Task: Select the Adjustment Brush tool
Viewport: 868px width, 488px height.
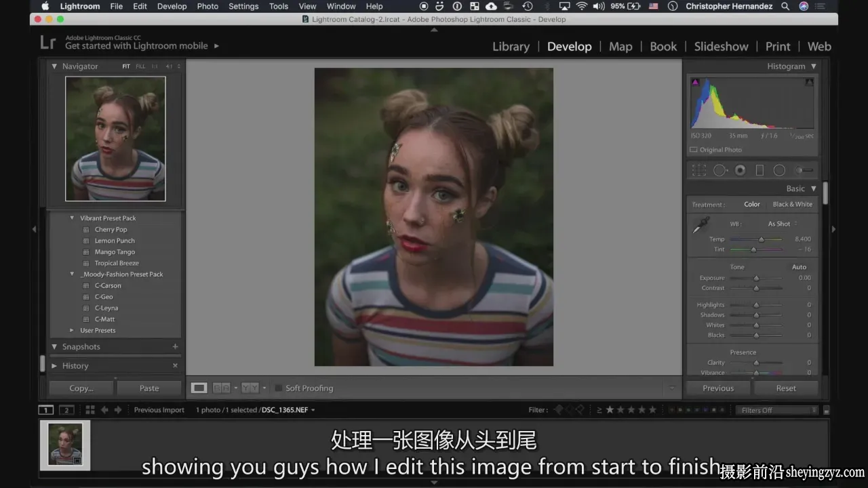Action: point(804,170)
